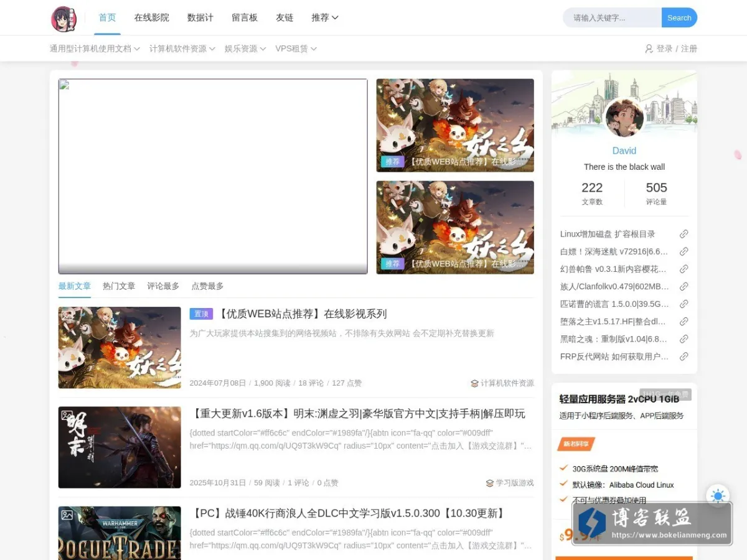The height and width of the screenshot is (560, 747).
Task: Open link icon beside Linux增加磁盘 扩容根目录
Action: coord(684,234)
